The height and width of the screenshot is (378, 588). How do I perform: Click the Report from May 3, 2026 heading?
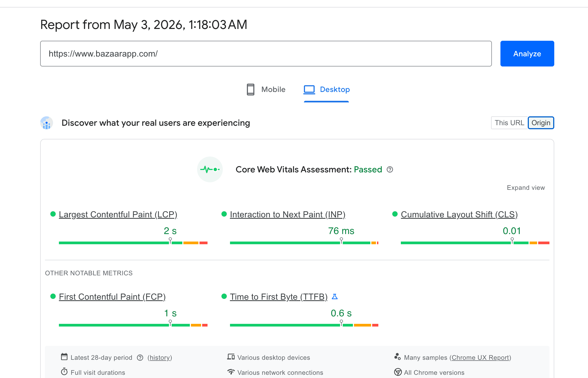click(x=144, y=25)
